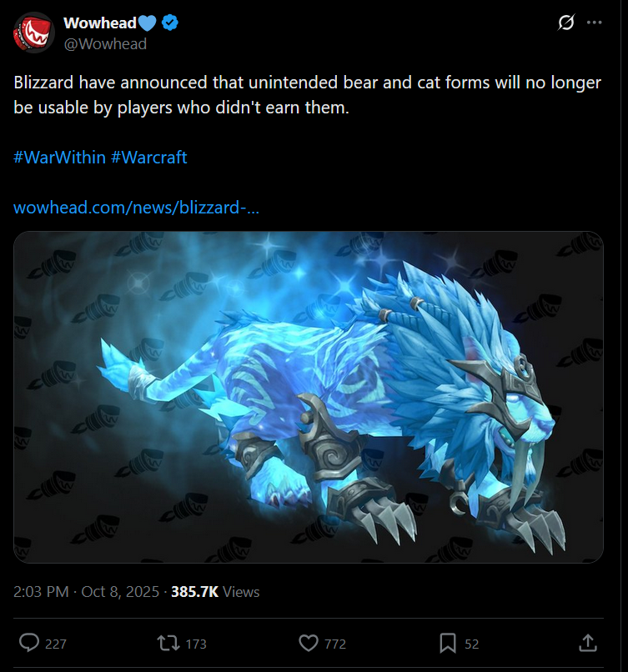The image size is (628, 672).
Task: Open the 2:03 PM · Oct 8, 2025 timestamp
Action: coord(86,591)
